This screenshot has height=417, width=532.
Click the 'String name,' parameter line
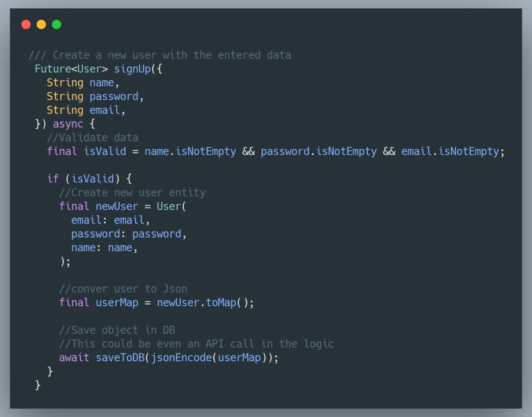coord(83,83)
